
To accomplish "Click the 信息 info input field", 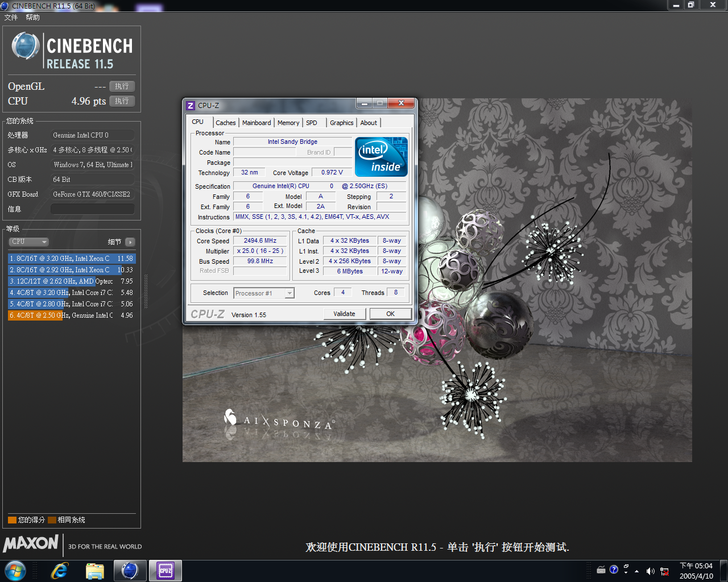I will 93,209.
